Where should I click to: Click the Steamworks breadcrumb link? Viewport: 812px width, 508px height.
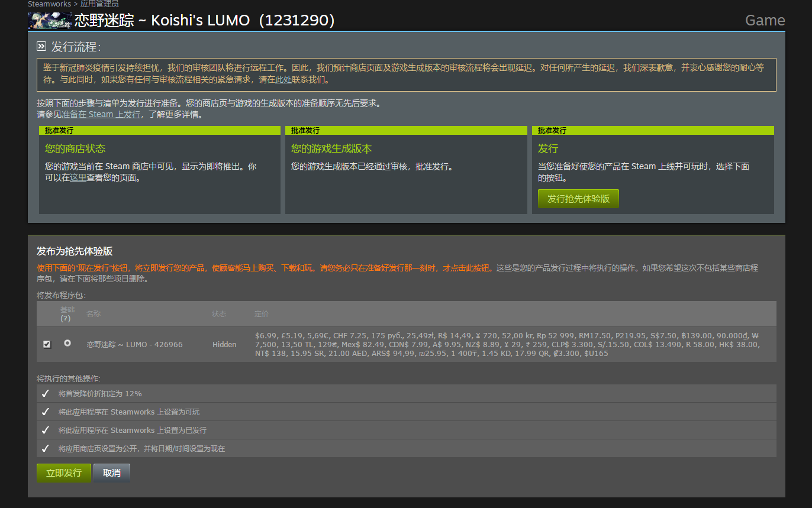[x=49, y=4]
